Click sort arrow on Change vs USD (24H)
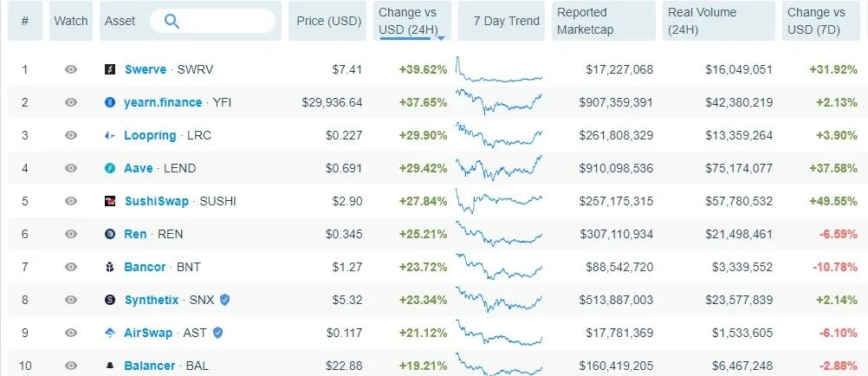The width and height of the screenshot is (868, 376). coord(441,38)
